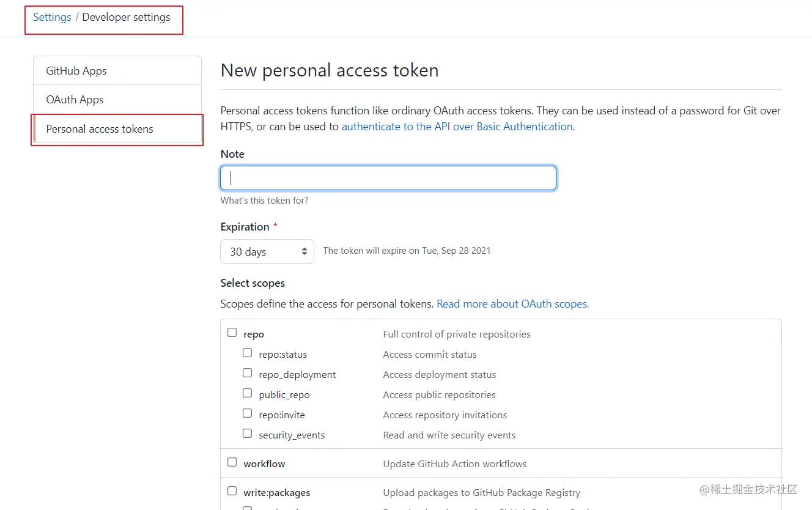
Task: Open authenticate to the API link
Action: (457, 127)
